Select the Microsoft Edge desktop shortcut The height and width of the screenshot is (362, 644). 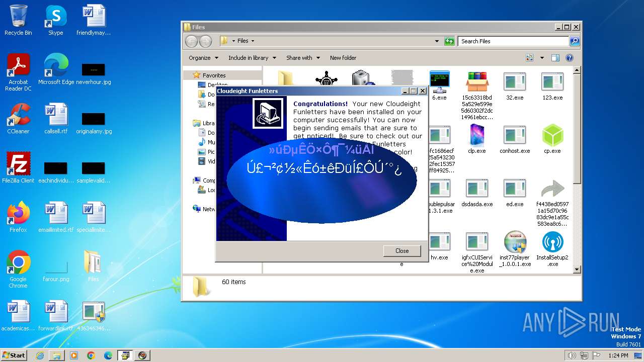(x=56, y=69)
